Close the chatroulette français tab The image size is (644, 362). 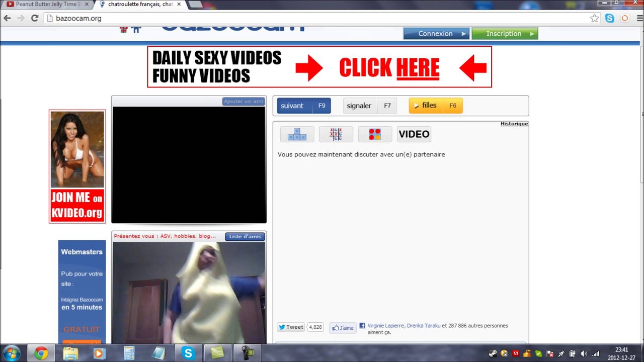179,4
